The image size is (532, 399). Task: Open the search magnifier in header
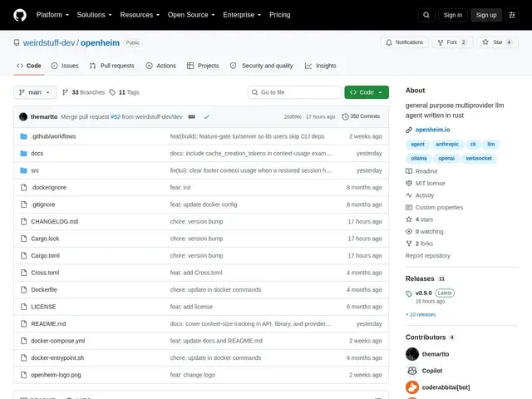coord(426,15)
